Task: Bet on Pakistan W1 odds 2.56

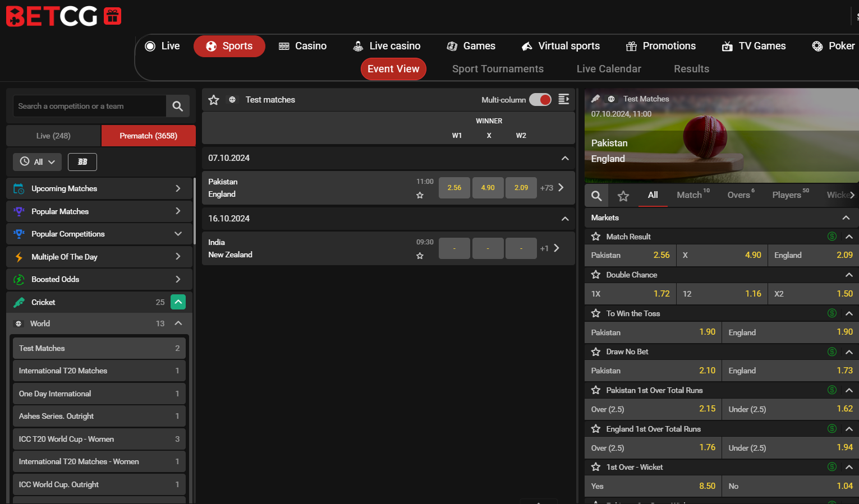Action: [454, 188]
